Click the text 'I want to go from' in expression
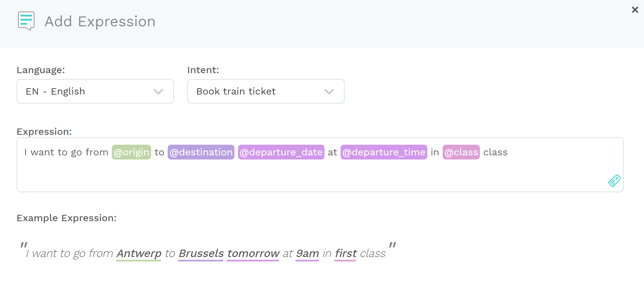Image resolution: width=644 pixels, height=285 pixels. pyautogui.click(x=66, y=152)
